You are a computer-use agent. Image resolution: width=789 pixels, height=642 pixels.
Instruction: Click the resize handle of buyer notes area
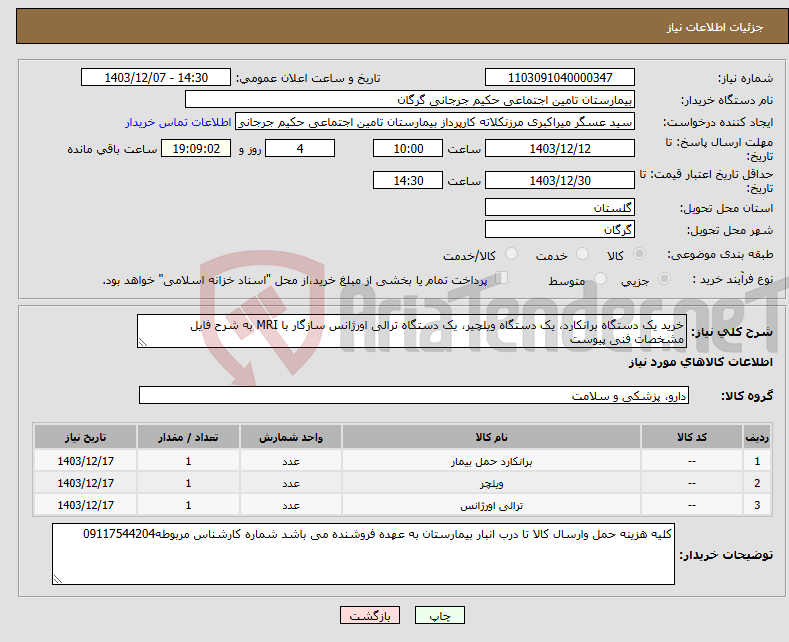pos(58,579)
